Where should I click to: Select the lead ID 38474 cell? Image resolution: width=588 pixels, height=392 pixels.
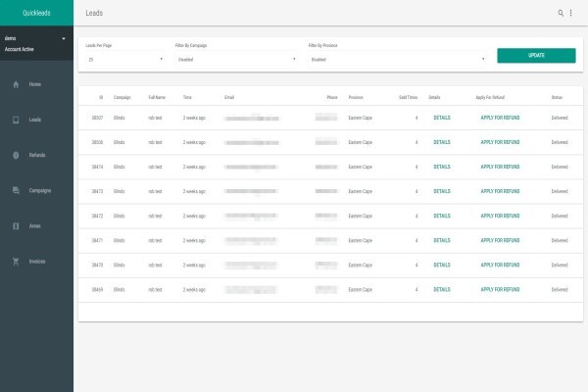(97, 167)
